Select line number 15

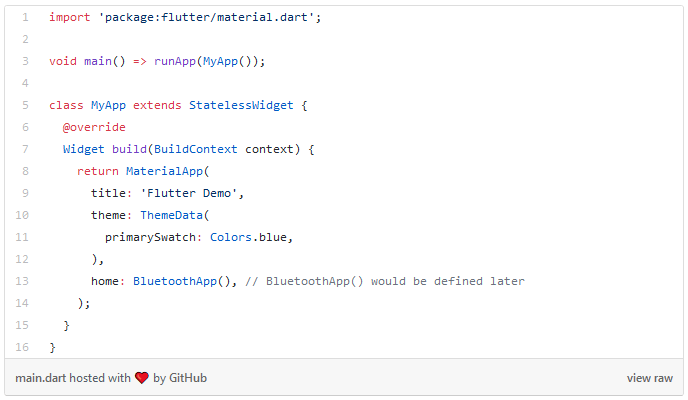click(22, 325)
